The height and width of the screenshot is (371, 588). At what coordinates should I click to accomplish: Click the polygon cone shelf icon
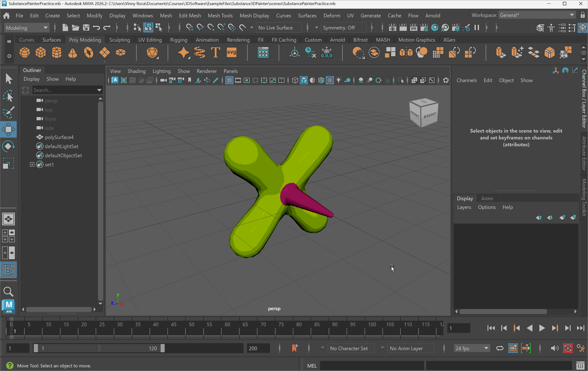(x=72, y=52)
